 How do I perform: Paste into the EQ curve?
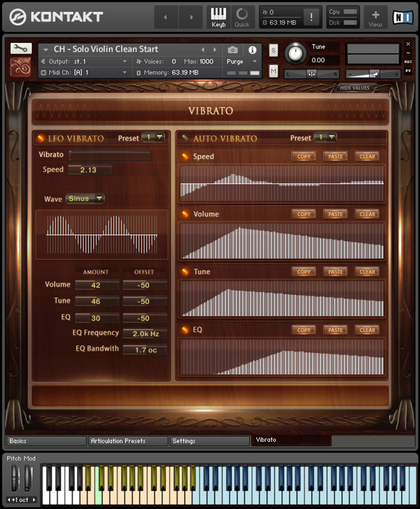pos(335,330)
